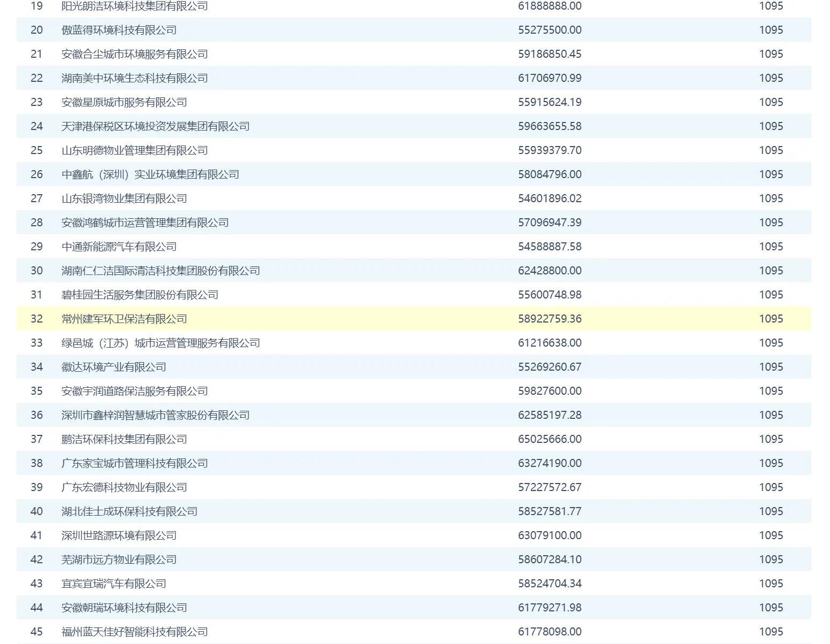This screenshot has height=644, width=830.
Task: Select 天津港保税区环境投资发展集团有限公司
Action: pyautogui.click(x=155, y=126)
